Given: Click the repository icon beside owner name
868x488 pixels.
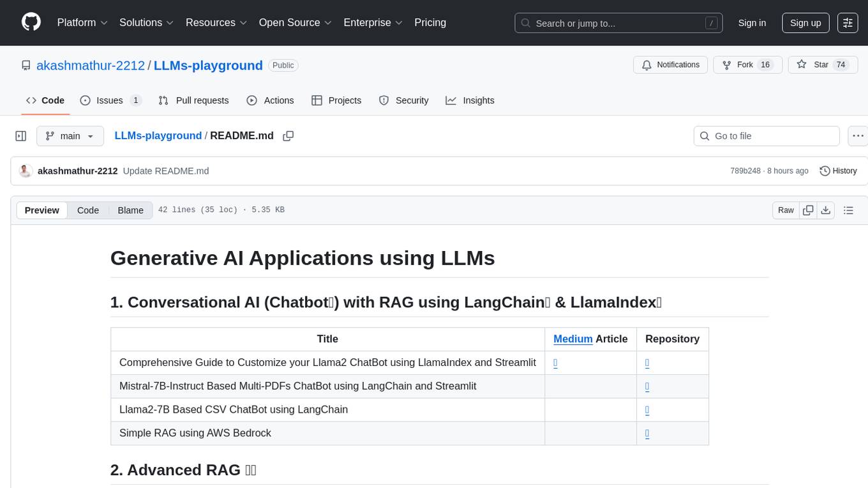Looking at the screenshot, I should pyautogui.click(x=26, y=65).
